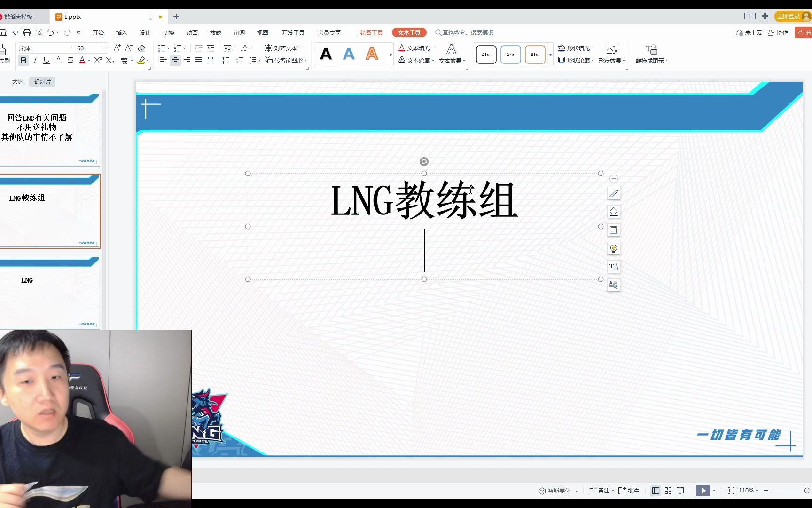The image size is (812, 508).
Task: Decrease paragraph spacing icon
Action: (240, 60)
